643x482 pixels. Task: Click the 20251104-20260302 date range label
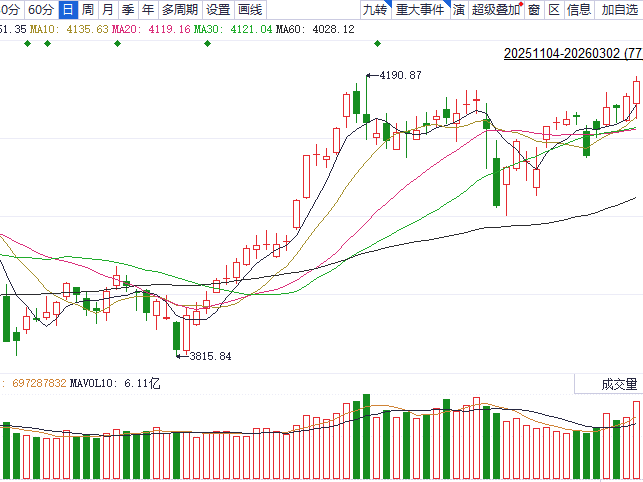tap(563, 51)
